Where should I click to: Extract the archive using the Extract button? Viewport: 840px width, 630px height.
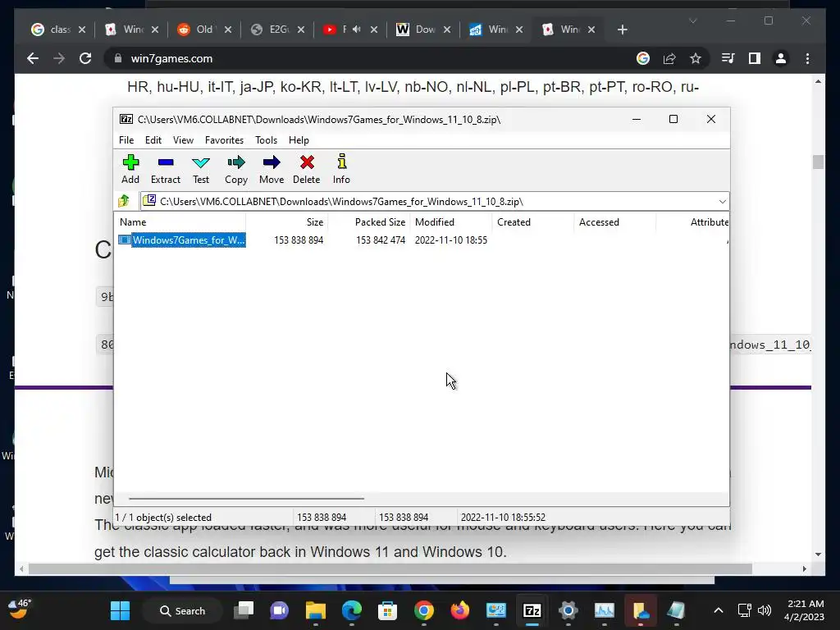[x=166, y=169]
